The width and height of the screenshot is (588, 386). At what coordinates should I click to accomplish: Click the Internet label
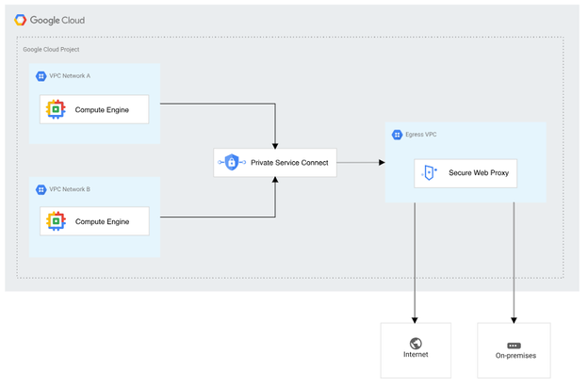pos(416,355)
